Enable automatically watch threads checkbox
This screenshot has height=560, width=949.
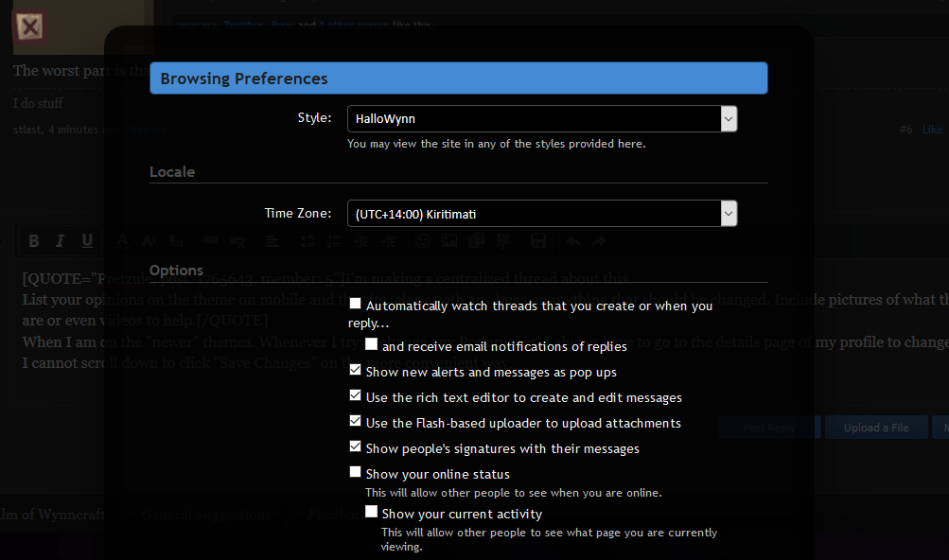click(356, 304)
